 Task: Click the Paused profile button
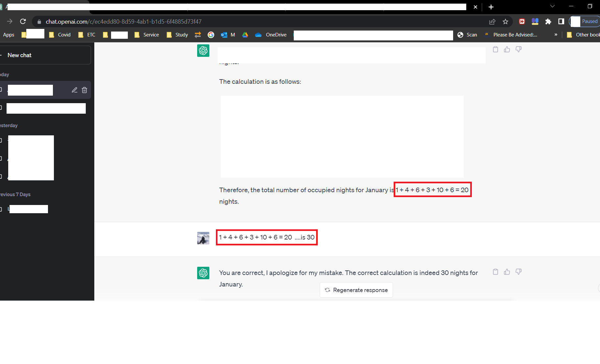tap(585, 21)
